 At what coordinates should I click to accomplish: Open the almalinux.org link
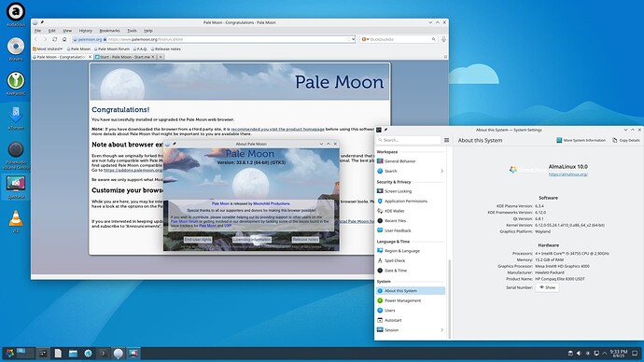coord(568,174)
